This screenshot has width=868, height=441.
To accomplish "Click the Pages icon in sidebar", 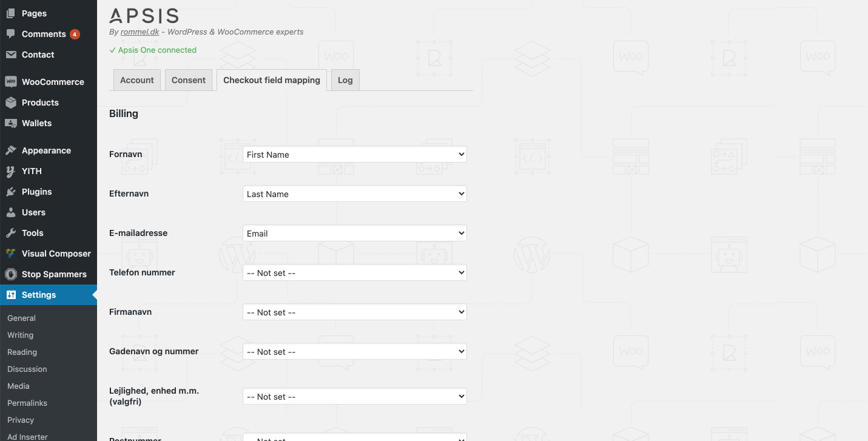I will pyautogui.click(x=11, y=13).
